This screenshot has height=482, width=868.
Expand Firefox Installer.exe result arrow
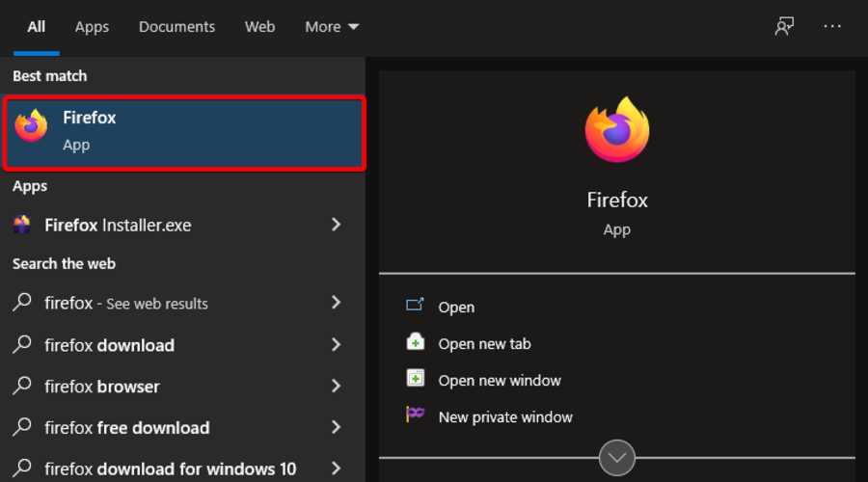tap(336, 225)
